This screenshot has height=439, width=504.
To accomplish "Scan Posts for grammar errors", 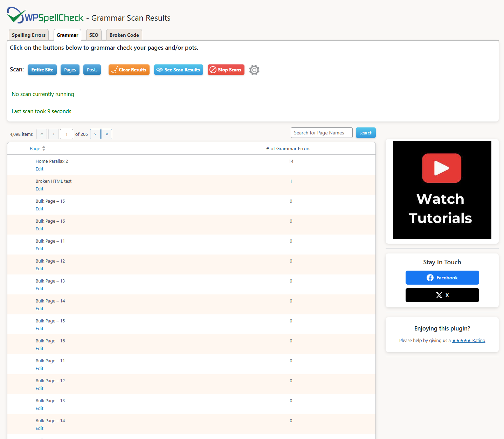I will [x=92, y=70].
